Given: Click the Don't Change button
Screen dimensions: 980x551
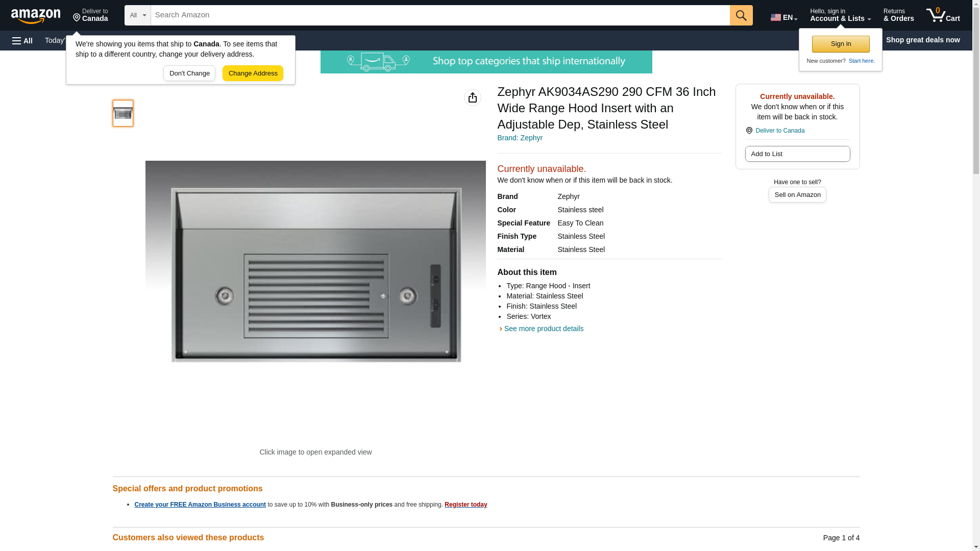Looking at the screenshot, I should pos(189,73).
